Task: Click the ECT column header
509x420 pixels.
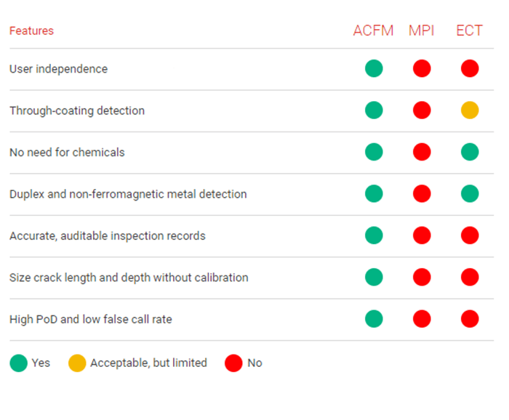Action: pyautogui.click(x=469, y=31)
